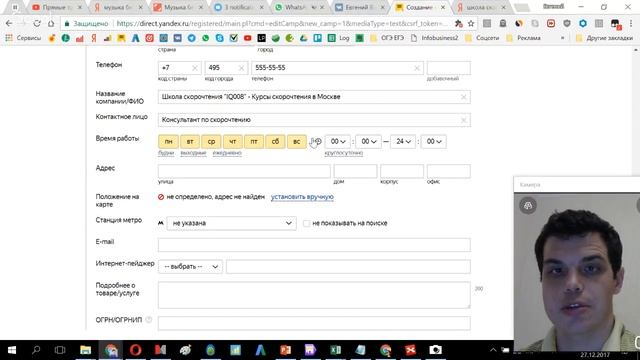This screenshot has width=640, height=360.
Task: Toggle Monday (пн) working day button
Action: (168, 142)
